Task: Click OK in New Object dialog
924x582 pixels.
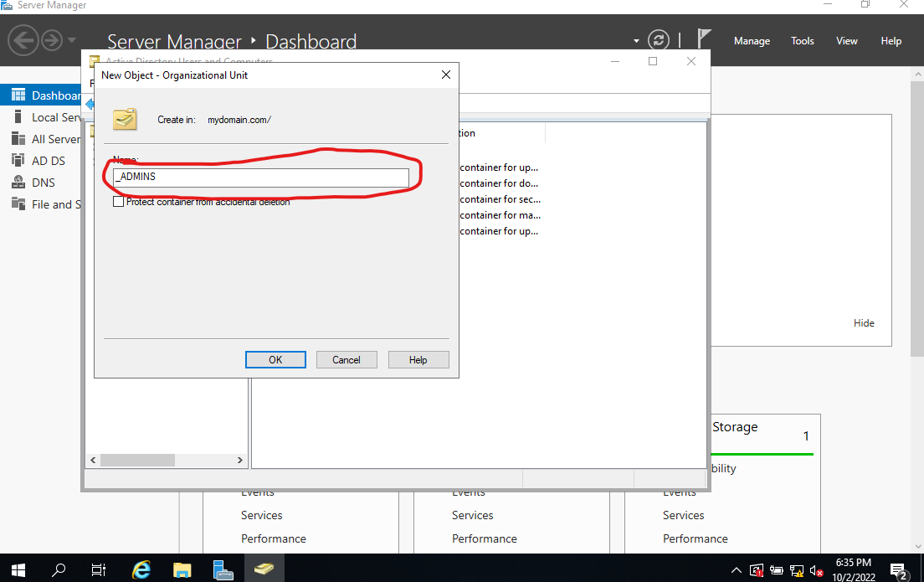Action: tap(275, 360)
